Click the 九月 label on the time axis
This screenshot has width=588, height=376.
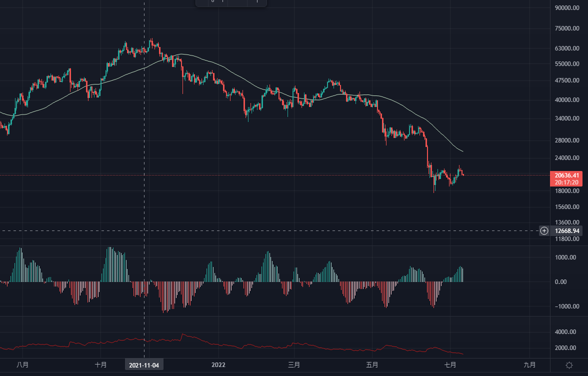coord(529,365)
